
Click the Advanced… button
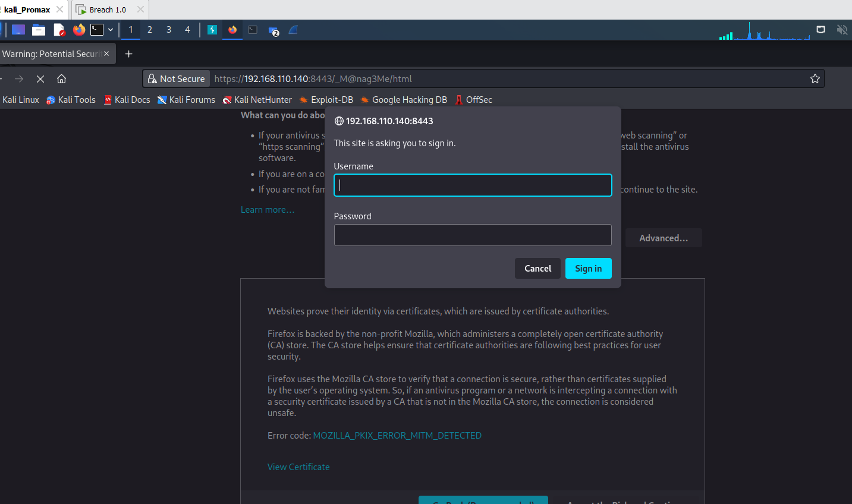[x=664, y=238]
